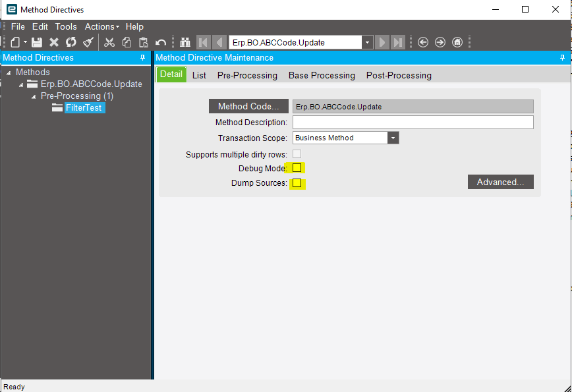Open the Transaction Scope dropdown
This screenshot has height=392, width=572.
coord(393,138)
